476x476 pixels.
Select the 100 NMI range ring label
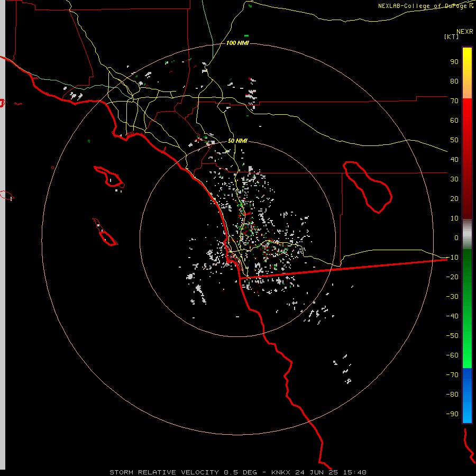click(x=237, y=43)
